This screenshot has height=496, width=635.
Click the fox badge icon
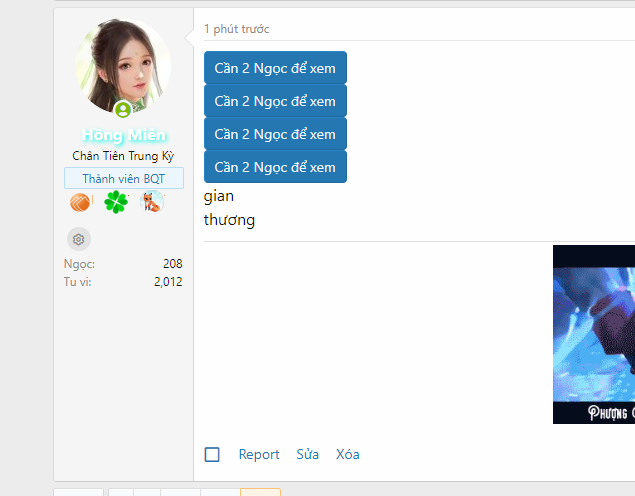pos(153,202)
